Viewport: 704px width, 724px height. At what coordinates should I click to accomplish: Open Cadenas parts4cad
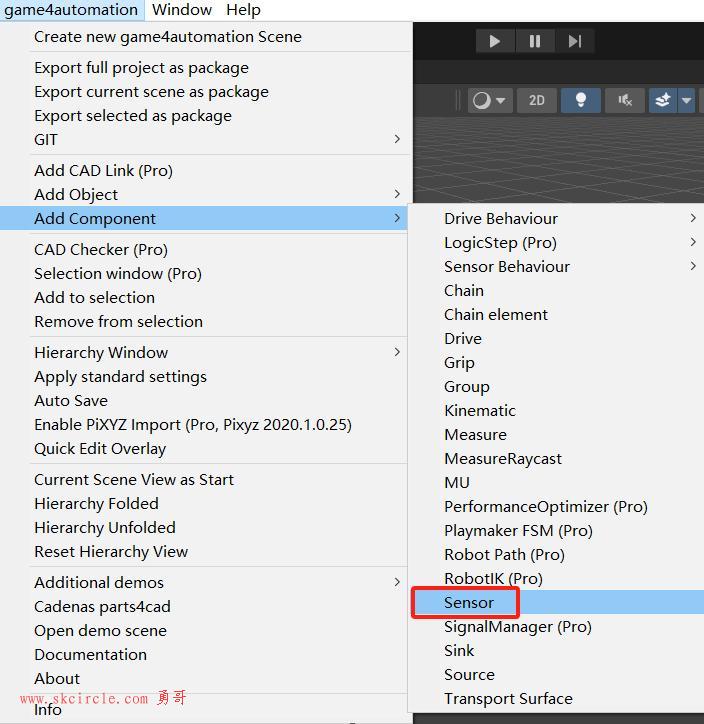click(204, 607)
